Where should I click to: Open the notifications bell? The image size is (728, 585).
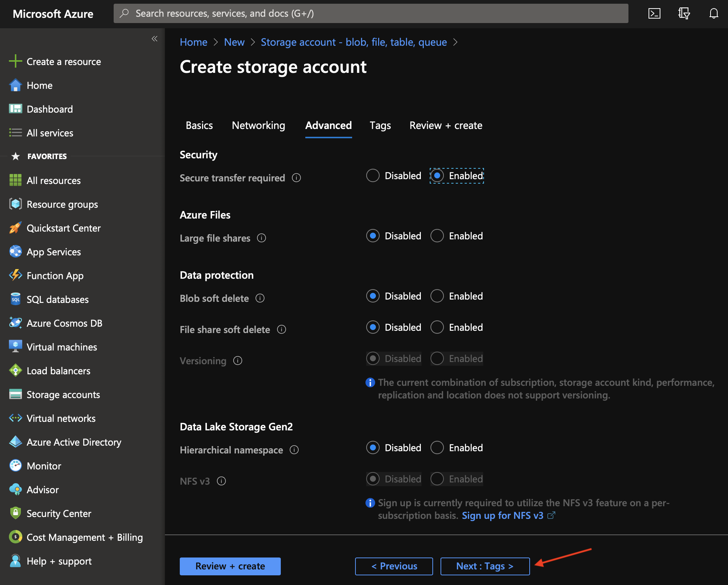point(714,14)
